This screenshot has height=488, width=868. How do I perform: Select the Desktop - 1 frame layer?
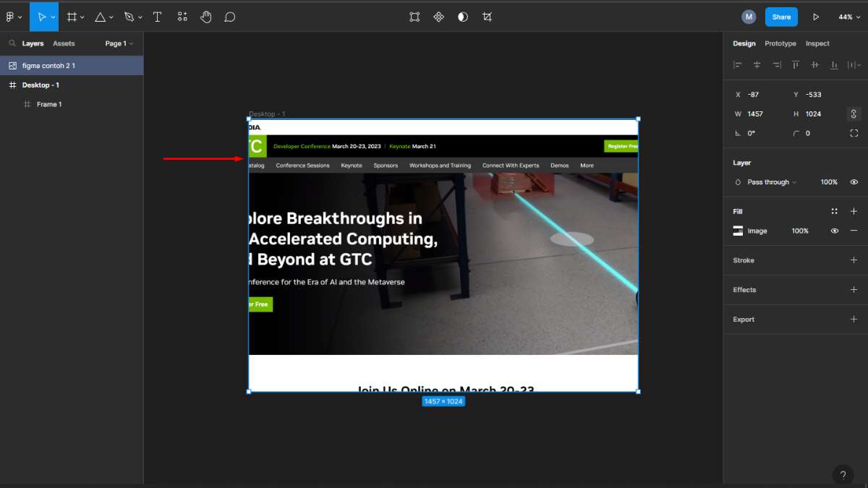[72, 85]
